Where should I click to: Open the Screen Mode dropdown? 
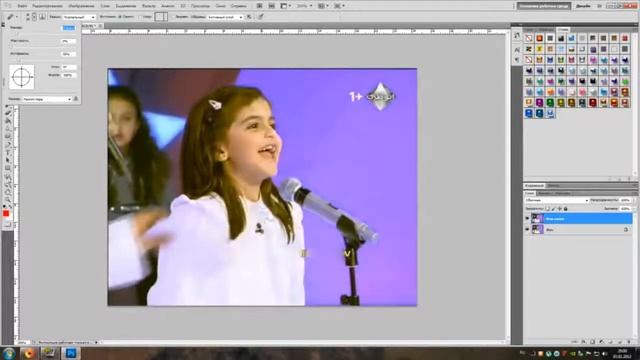click(339, 6)
